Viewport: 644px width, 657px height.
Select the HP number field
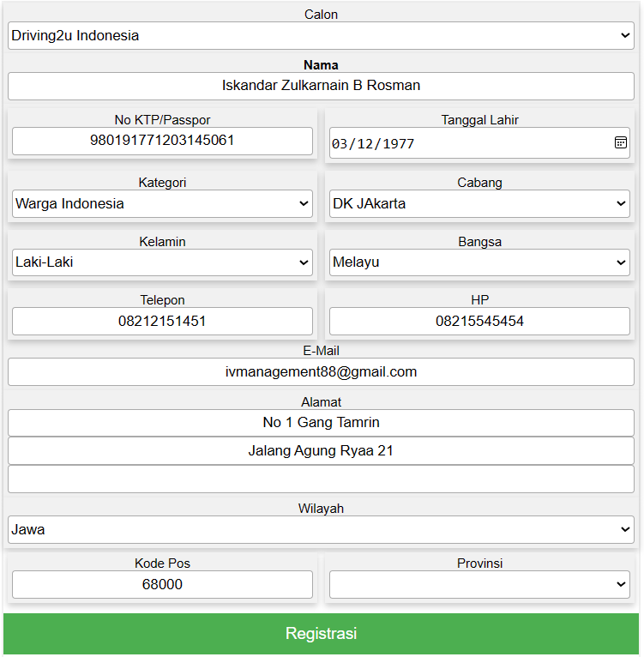tap(479, 322)
